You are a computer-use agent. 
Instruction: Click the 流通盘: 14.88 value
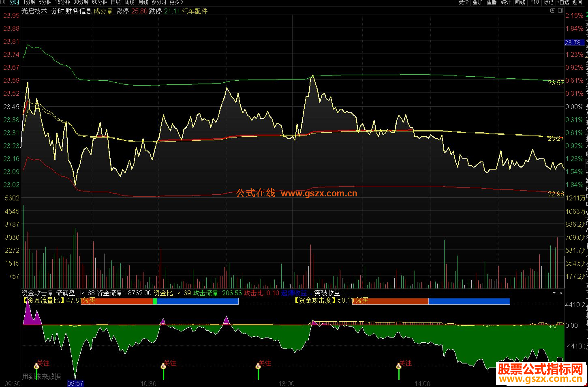pyautogui.click(x=75, y=293)
